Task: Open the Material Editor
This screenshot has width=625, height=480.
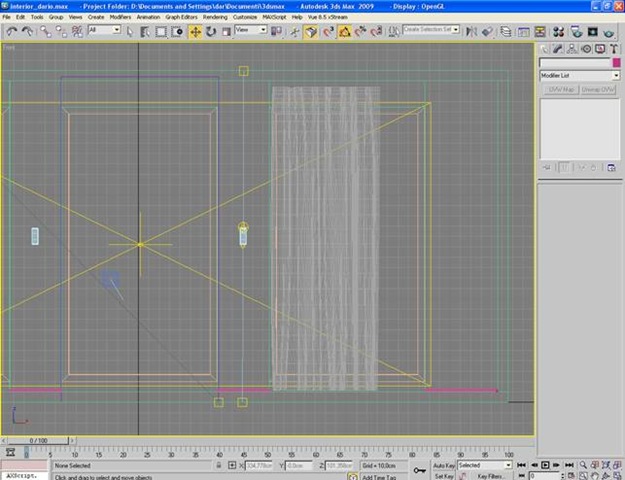Action: pyautogui.click(x=558, y=31)
